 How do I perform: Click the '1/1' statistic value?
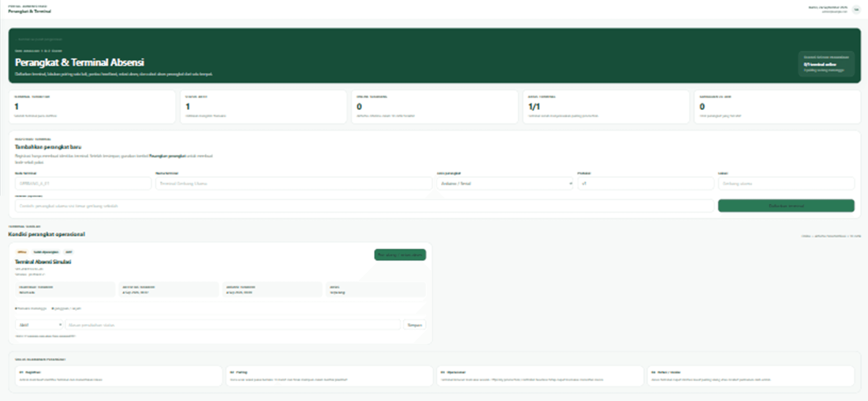(x=534, y=107)
